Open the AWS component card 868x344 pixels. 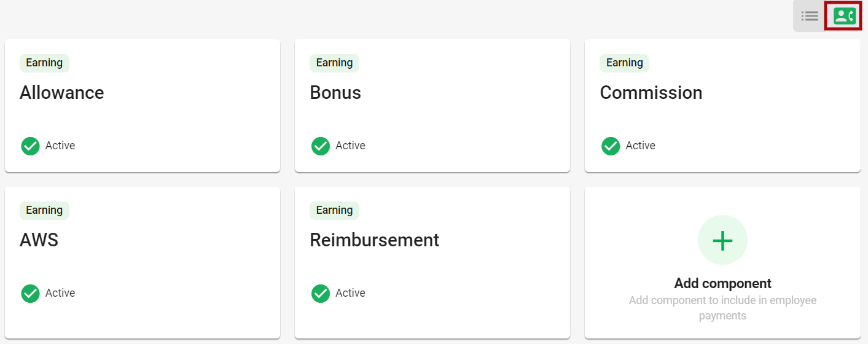click(x=143, y=262)
